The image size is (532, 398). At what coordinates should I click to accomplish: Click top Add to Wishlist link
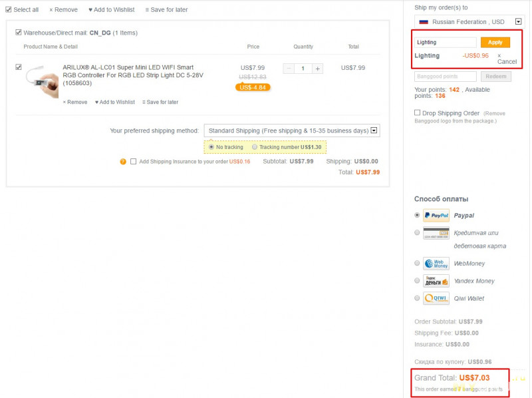coord(112,10)
